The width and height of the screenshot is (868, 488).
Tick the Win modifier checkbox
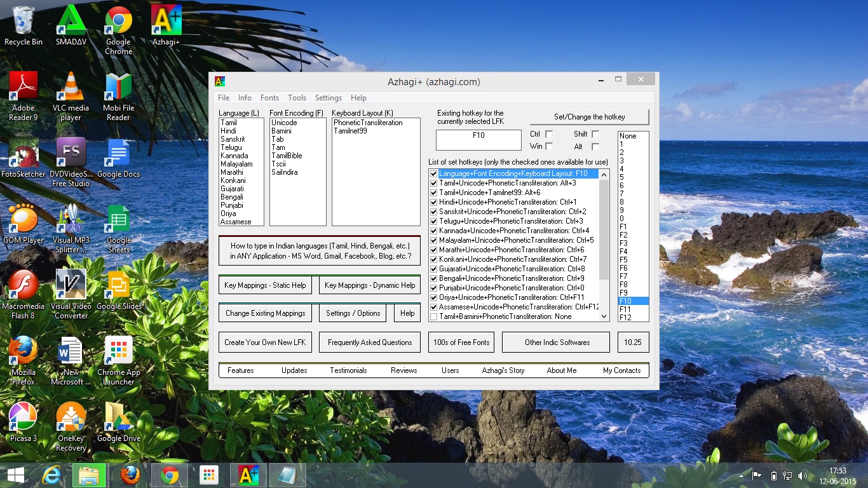click(x=549, y=146)
